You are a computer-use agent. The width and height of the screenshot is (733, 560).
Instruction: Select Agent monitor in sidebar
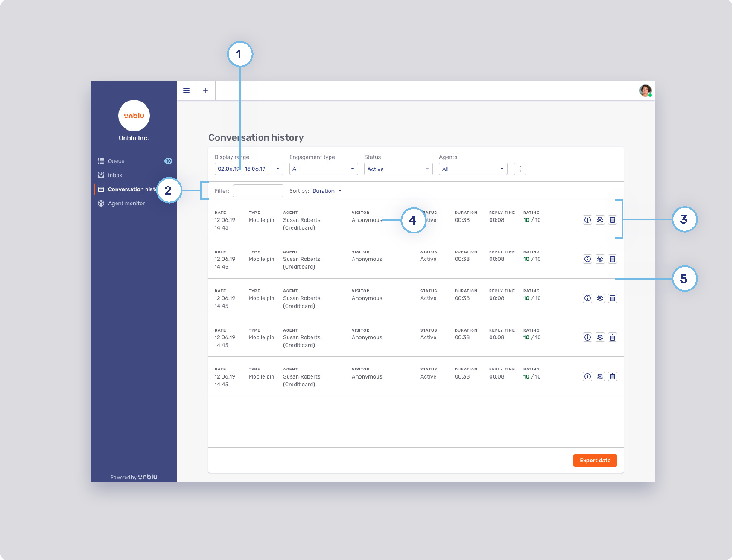[x=126, y=204]
